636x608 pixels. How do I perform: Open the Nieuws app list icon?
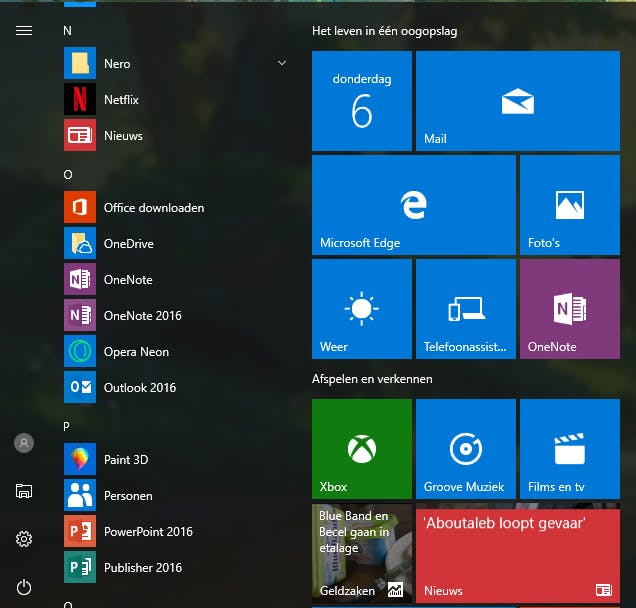pyautogui.click(x=80, y=135)
